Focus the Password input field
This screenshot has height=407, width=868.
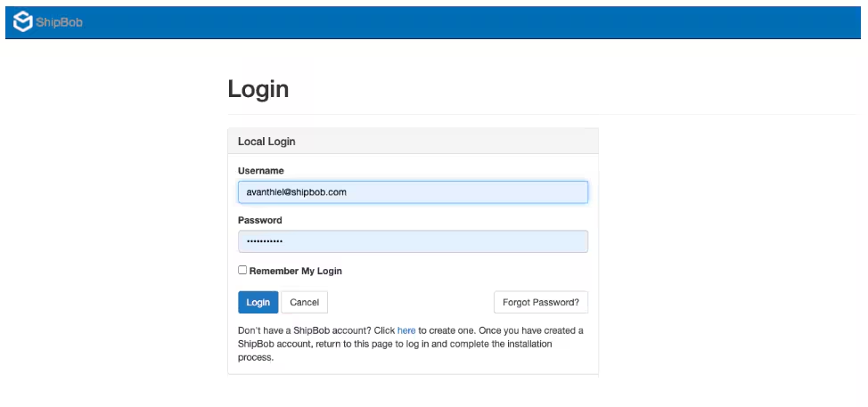(x=413, y=241)
